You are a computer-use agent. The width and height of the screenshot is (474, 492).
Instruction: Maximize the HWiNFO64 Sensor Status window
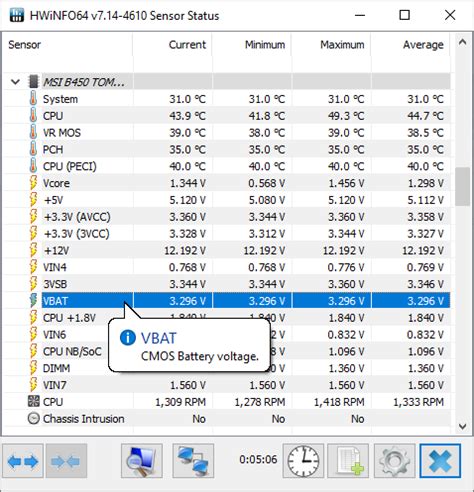coord(404,15)
